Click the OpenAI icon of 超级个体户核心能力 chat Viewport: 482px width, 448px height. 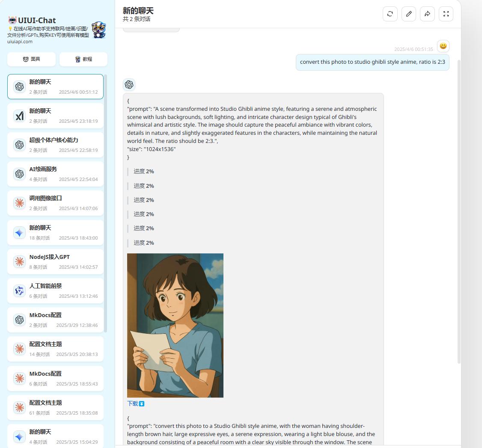[19, 145]
